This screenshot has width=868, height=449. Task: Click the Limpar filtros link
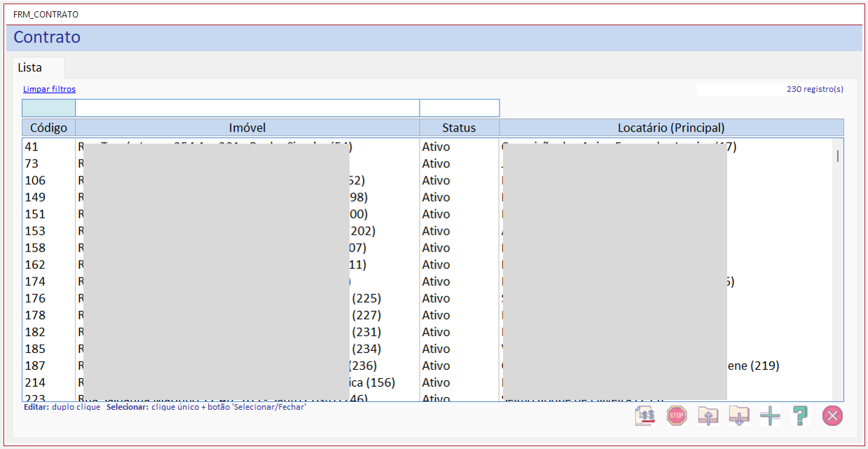coord(49,89)
